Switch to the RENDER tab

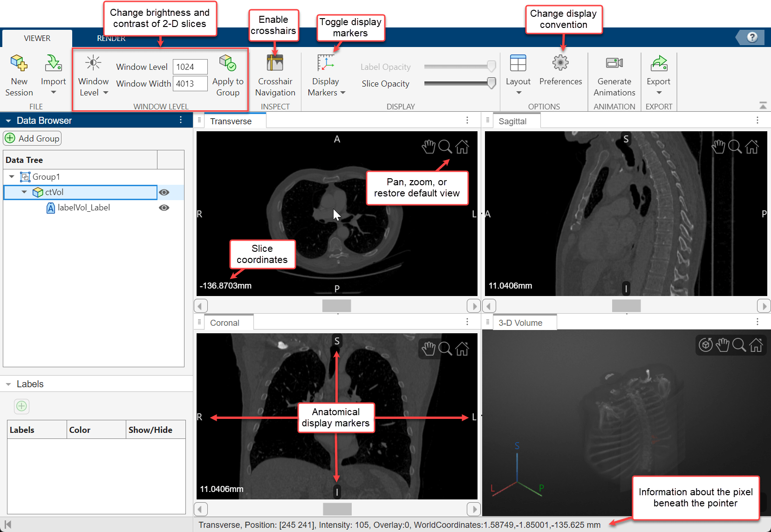pyautogui.click(x=110, y=38)
